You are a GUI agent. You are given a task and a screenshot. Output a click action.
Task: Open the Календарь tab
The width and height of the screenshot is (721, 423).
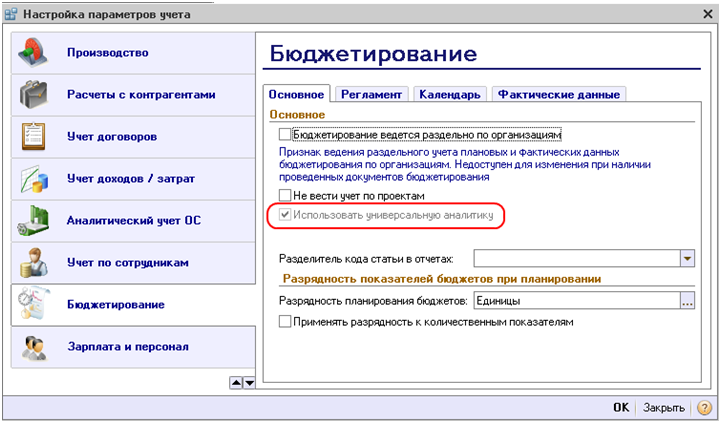(449, 94)
